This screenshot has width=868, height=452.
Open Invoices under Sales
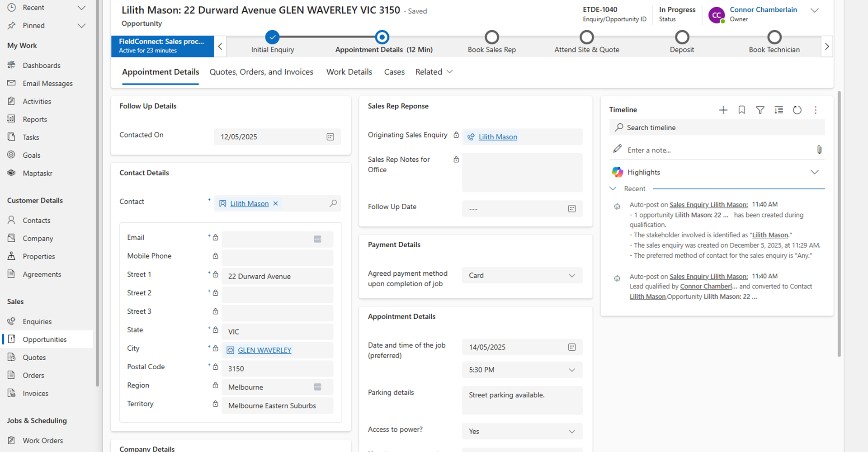pyautogui.click(x=35, y=394)
